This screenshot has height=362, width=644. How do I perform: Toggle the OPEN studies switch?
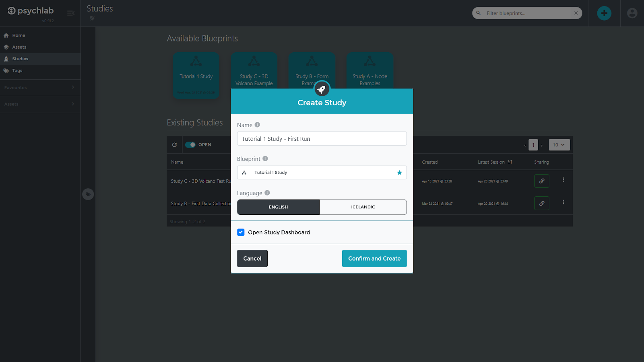click(190, 145)
